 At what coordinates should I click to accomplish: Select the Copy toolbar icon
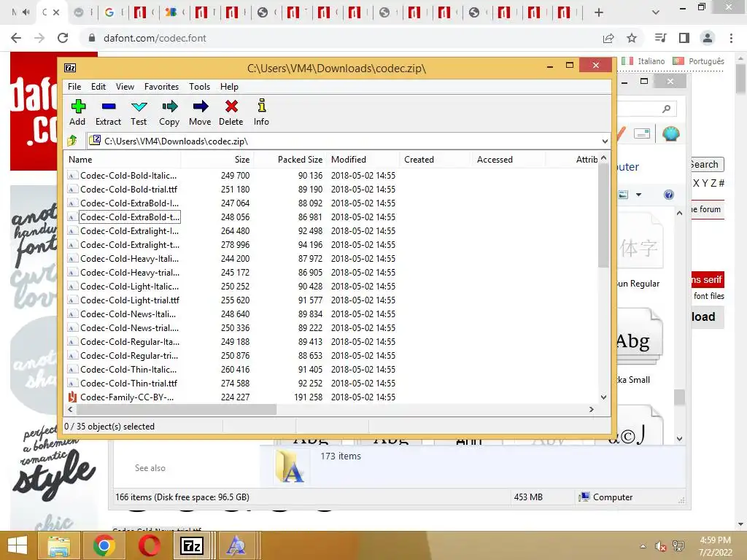[x=169, y=112]
